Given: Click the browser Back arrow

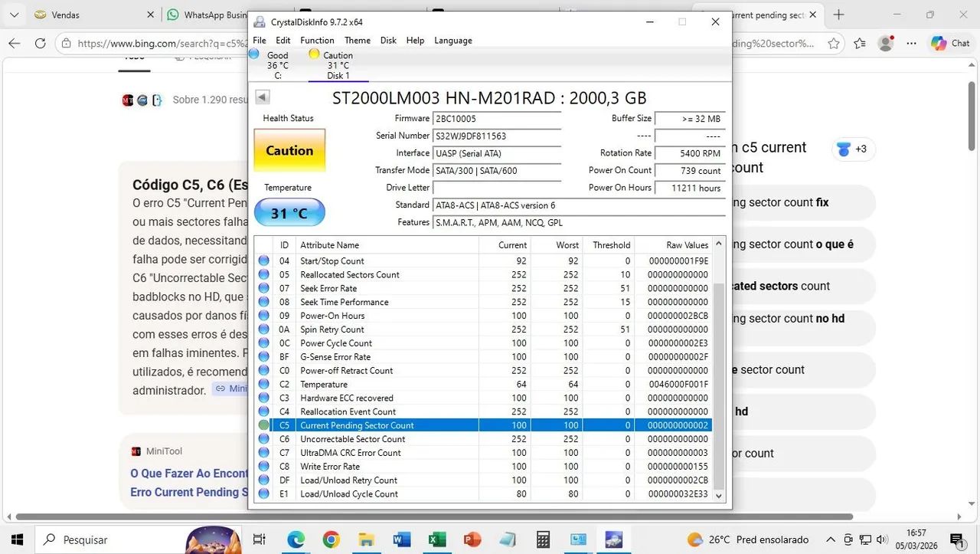Looking at the screenshot, I should coord(15,44).
